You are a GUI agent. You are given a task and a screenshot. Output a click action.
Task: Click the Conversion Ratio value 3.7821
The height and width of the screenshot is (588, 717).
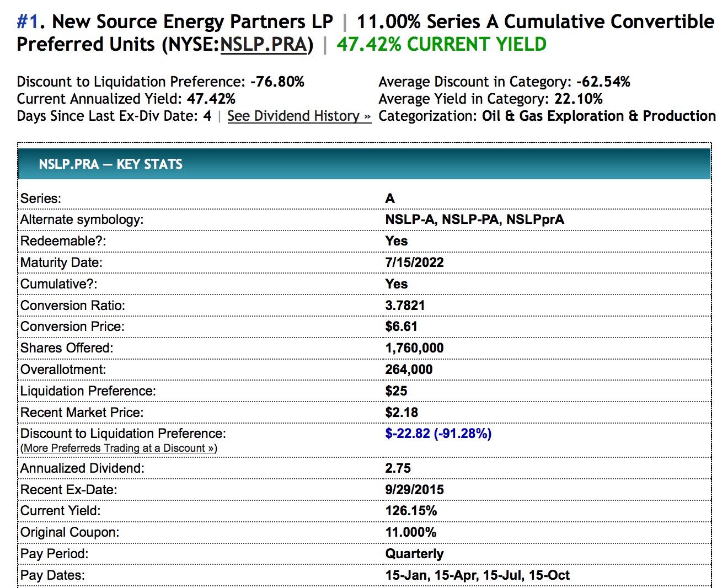[x=405, y=306]
